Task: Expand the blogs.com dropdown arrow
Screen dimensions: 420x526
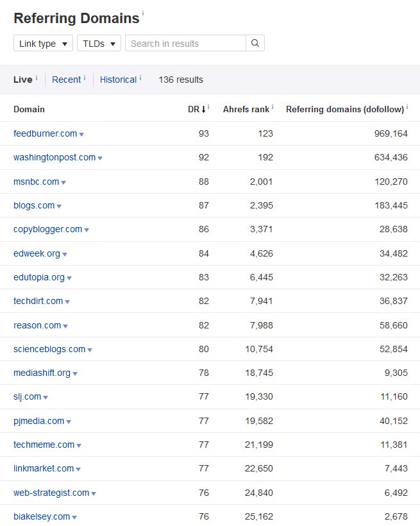Action: [x=59, y=207]
